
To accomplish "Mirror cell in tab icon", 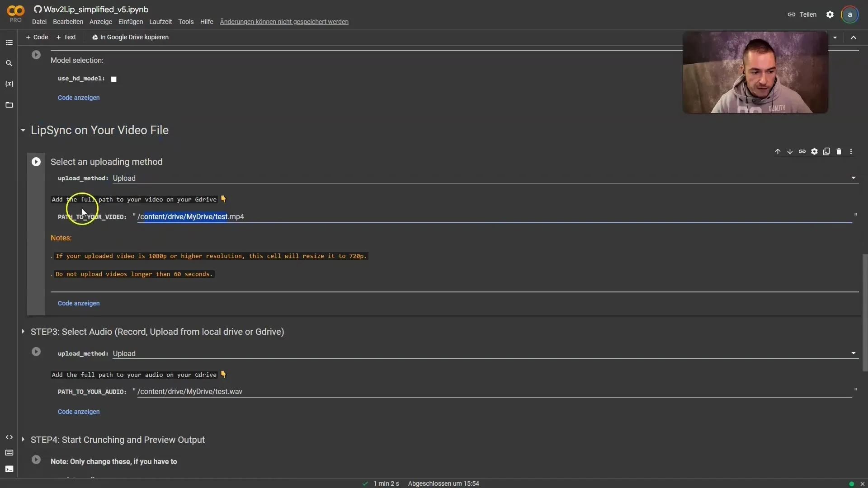I will click(x=826, y=151).
